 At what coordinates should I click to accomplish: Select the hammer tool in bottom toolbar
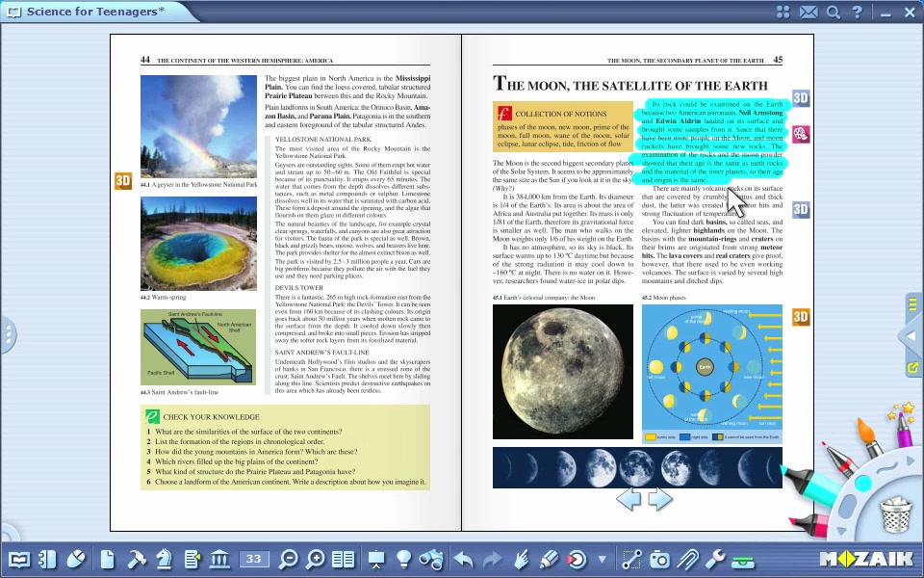point(136,559)
